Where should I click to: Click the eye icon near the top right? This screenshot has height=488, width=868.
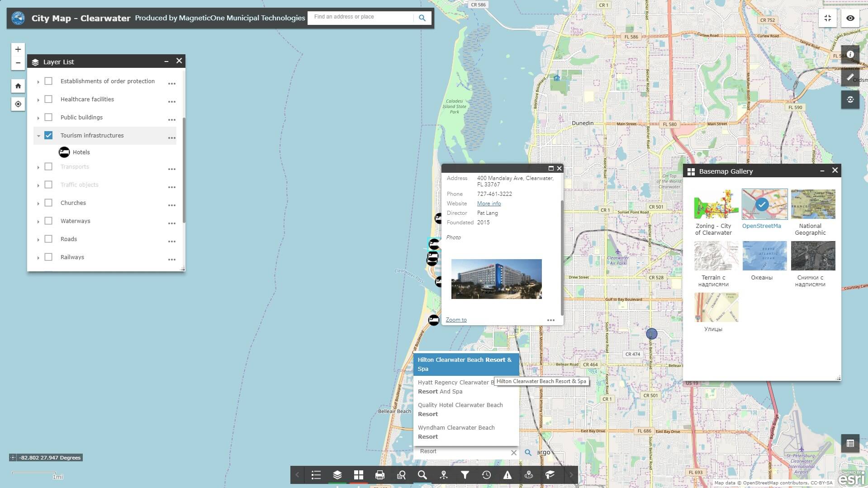[x=850, y=18]
